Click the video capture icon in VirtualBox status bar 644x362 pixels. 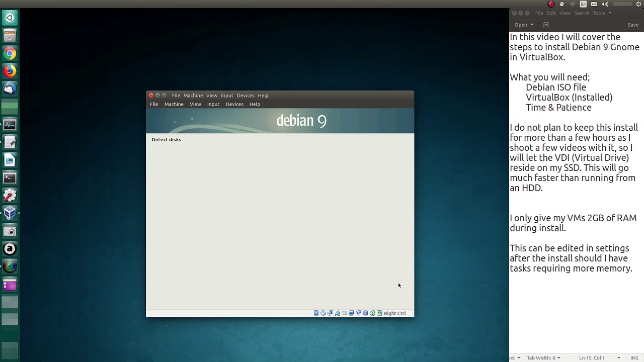[358, 313]
